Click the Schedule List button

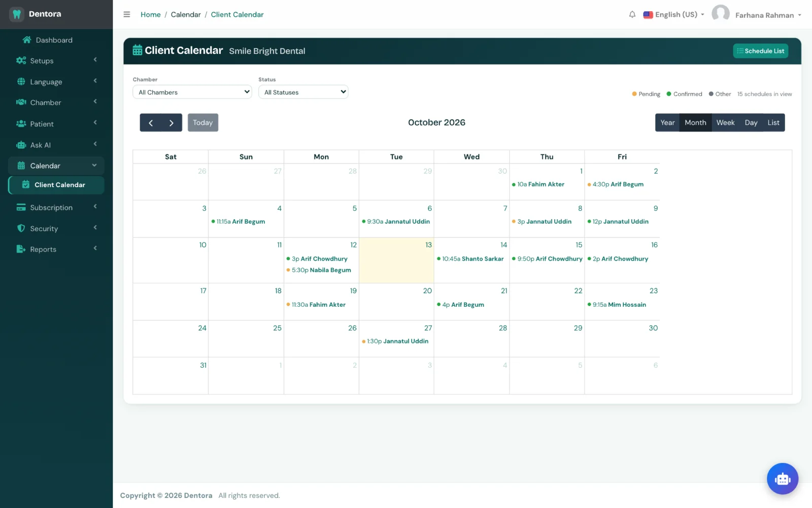point(760,51)
